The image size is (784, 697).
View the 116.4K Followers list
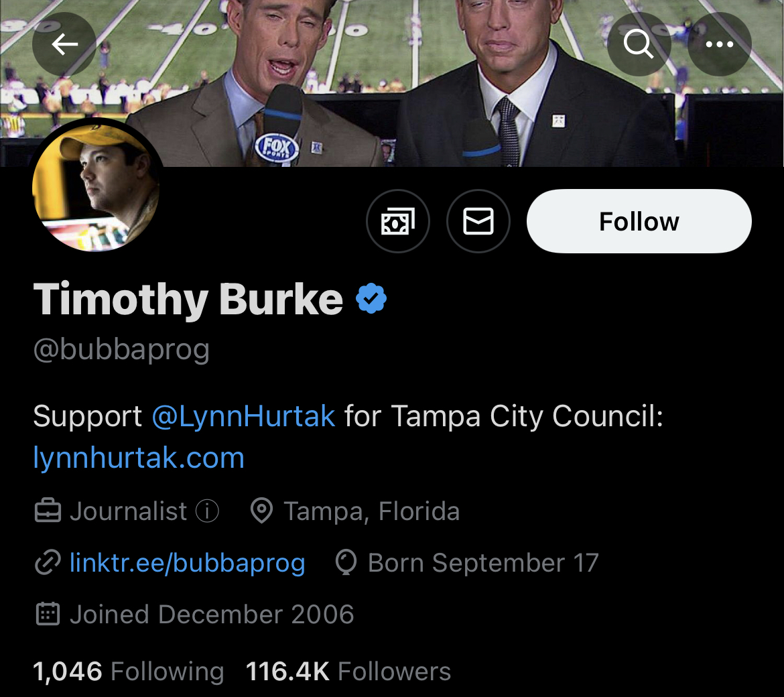(x=348, y=671)
